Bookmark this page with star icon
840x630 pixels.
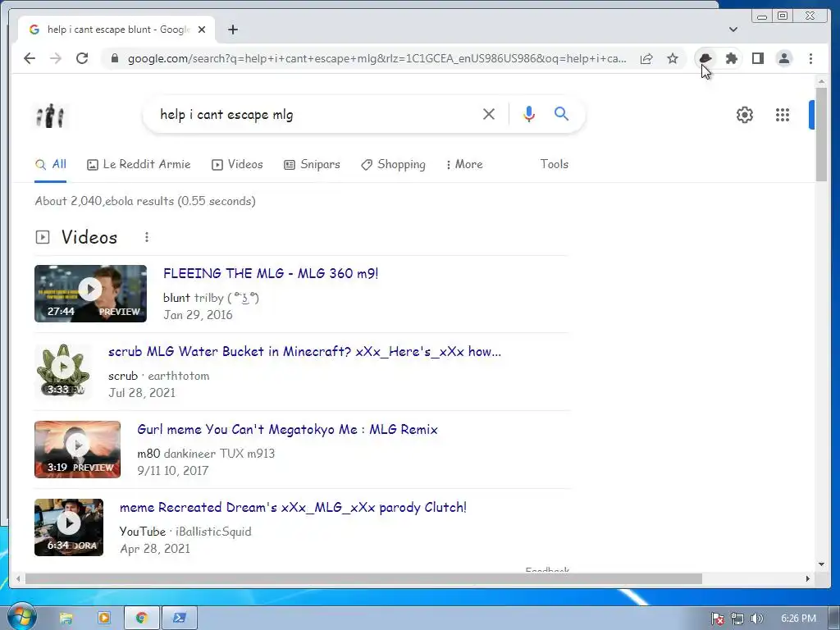673,58
